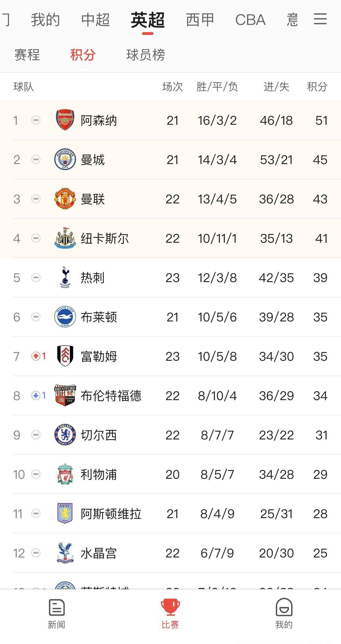Switch to the 西甲 league tab
Image resolution: width=341 pixels, height=644 pixels.
point(200,20)
